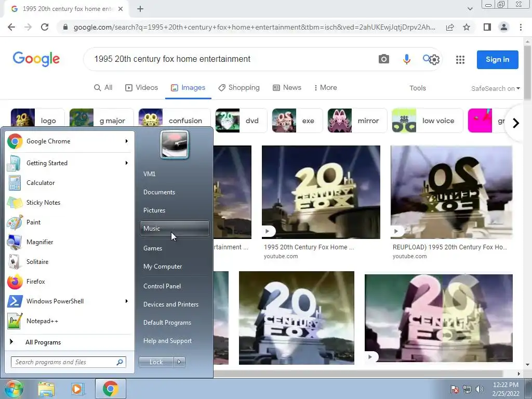Switch to the News tab

coord(287,87)
